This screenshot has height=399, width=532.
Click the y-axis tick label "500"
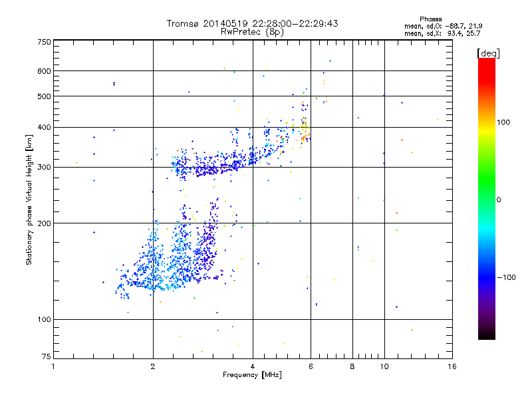(x=44, y=96)
